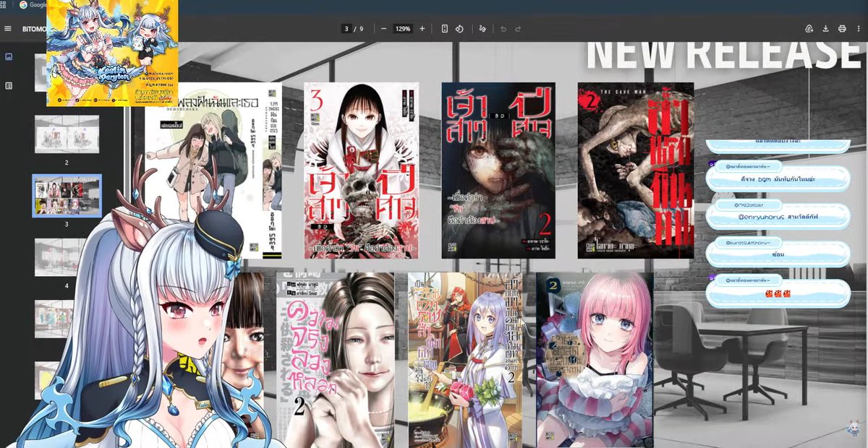The height and width of the screenshot is (448, 868).
Task: Print the PDF document
Action: click(842, 29)
